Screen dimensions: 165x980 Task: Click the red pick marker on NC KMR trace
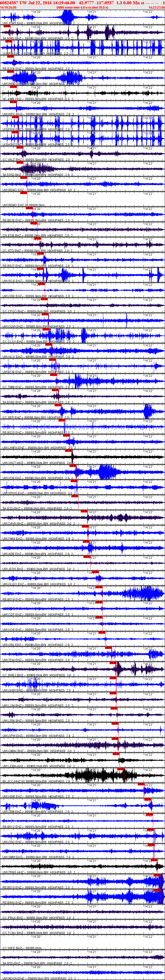tap(13, 87)
